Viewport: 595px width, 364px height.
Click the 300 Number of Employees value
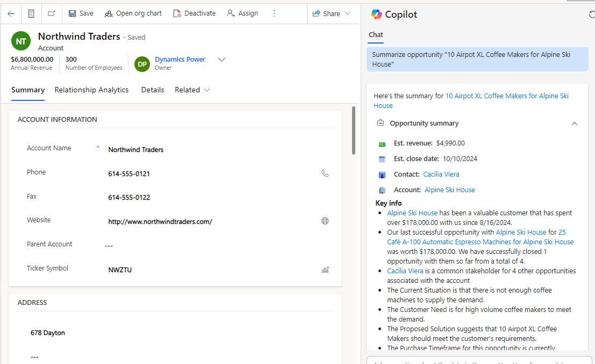coord(71,59)
